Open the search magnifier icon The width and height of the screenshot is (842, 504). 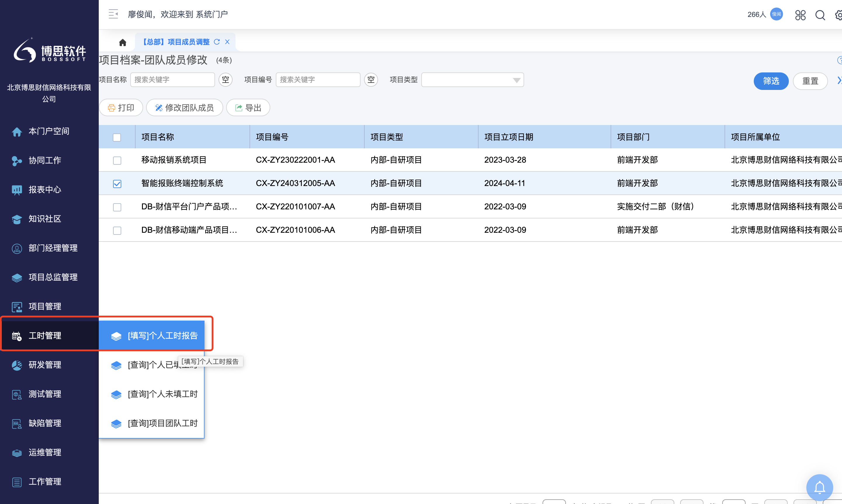(820, 15)
